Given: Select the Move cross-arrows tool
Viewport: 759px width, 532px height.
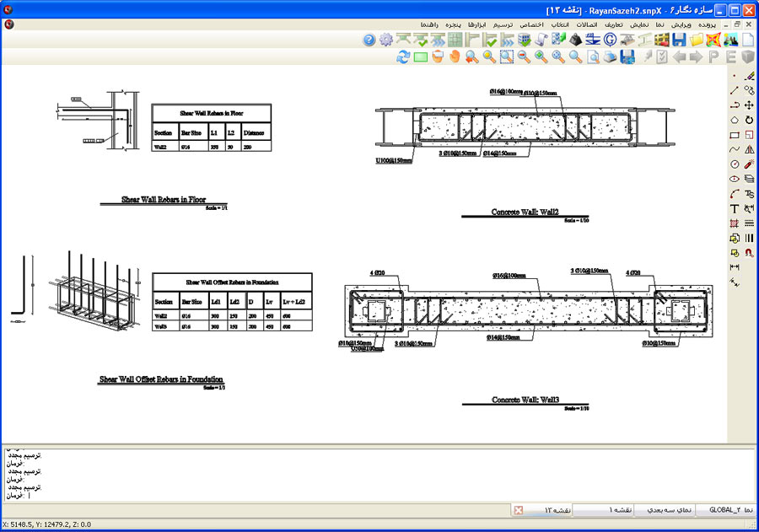Looking at the screenshot, I should click(749, 105).
